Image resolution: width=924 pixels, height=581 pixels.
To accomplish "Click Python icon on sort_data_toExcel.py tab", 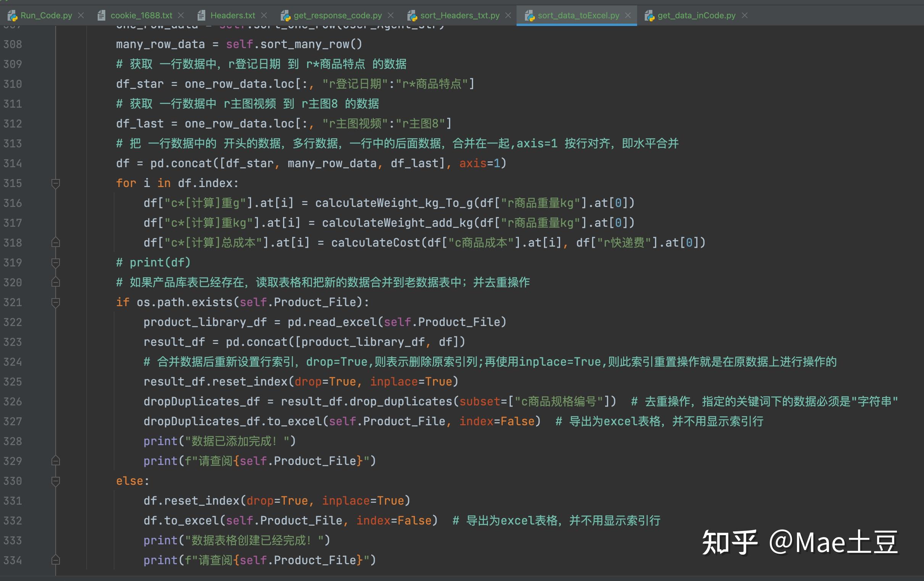I will (530, 16).
